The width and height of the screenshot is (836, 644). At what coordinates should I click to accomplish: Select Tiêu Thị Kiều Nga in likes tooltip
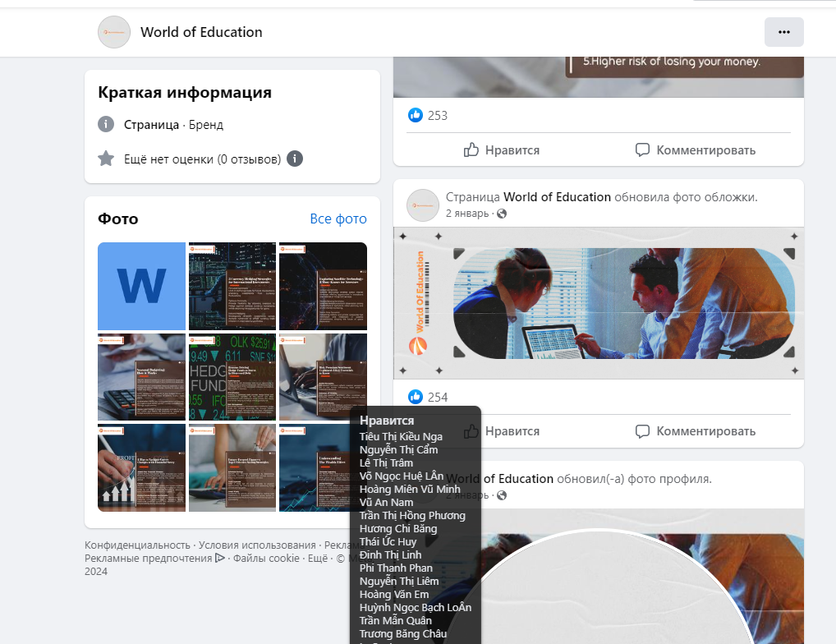401,437
